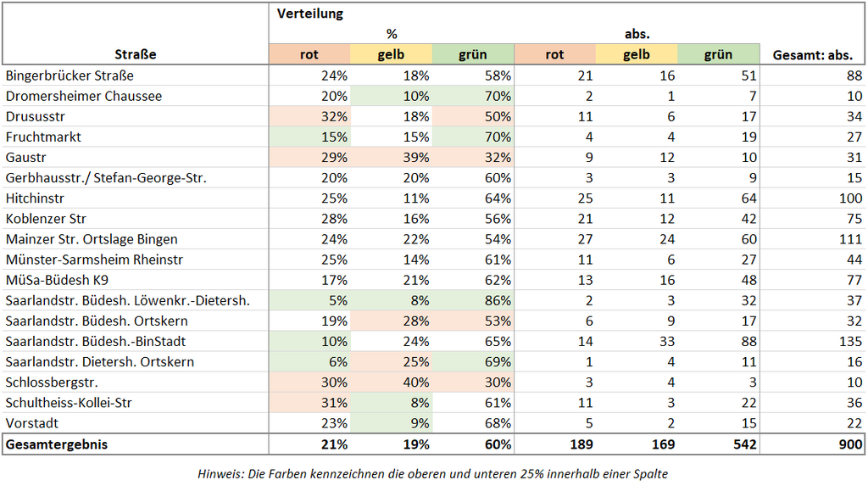The image size is (868, 497).
Task: Click the yellow 'gelb' percent column header
Action: [x=391, y=55]
